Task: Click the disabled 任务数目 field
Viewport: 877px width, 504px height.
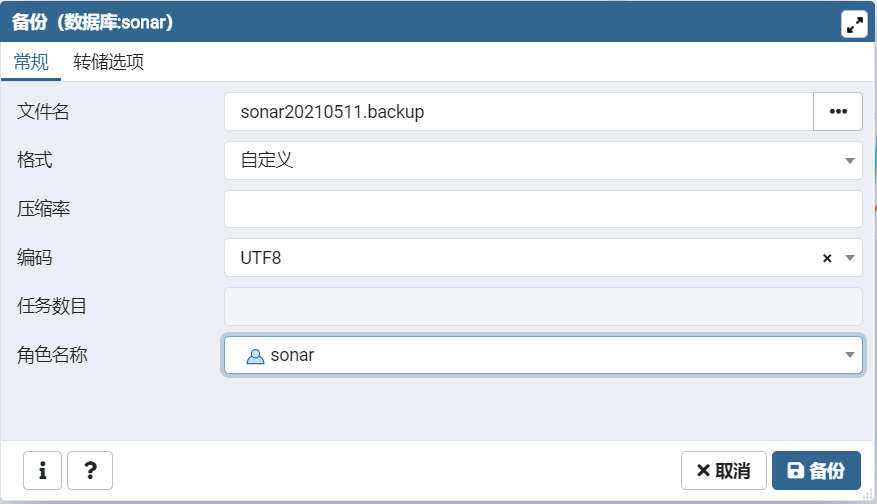Action: click(x=543, y=306)
